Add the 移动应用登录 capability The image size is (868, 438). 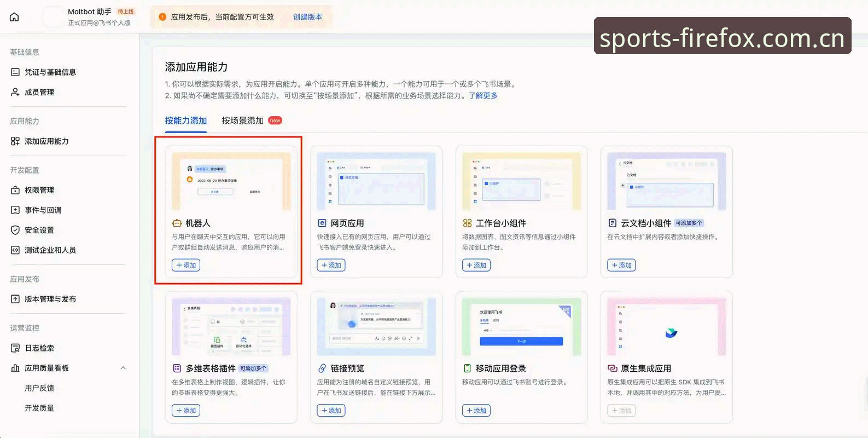476,411
